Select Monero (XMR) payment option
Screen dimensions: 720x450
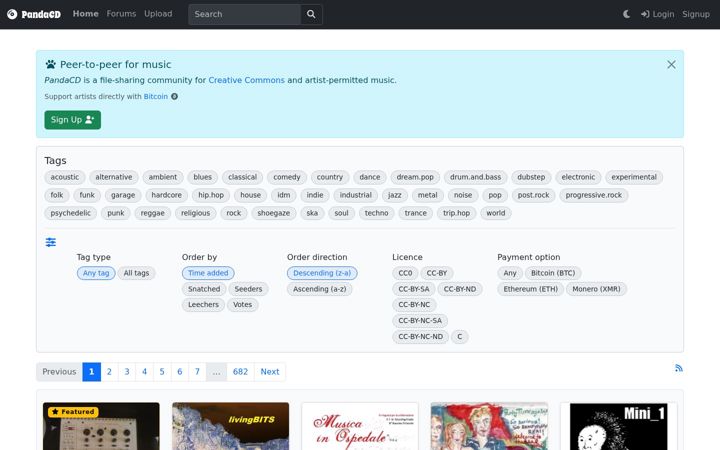pyautogui.click(x=596, y=289)
